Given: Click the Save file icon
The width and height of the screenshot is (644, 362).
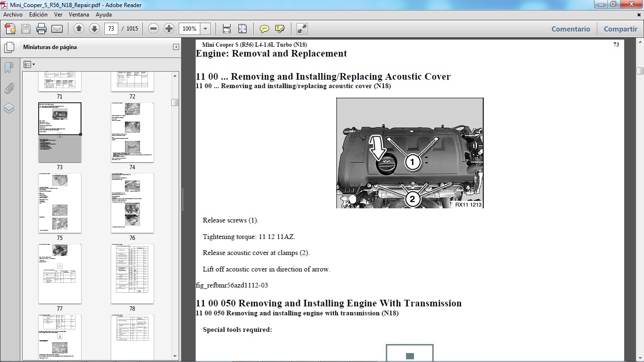Looking at the screenshot, I should point(26,29).
